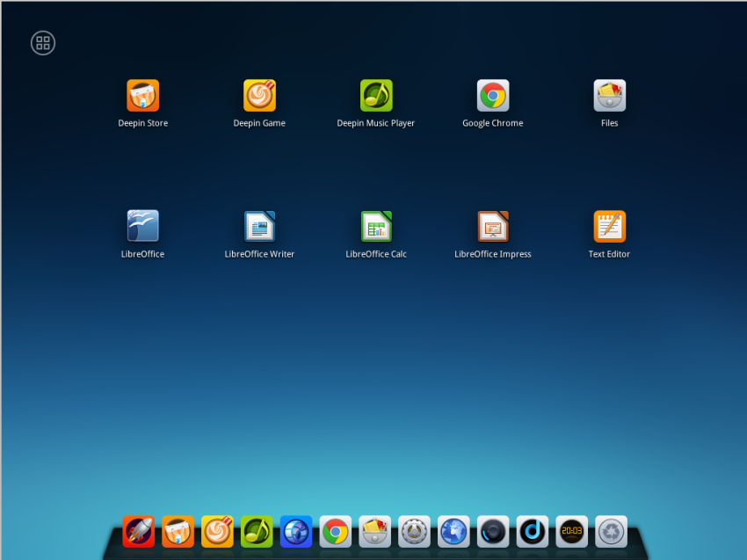Launch LibreOffice Impress

tap(492, 225)
